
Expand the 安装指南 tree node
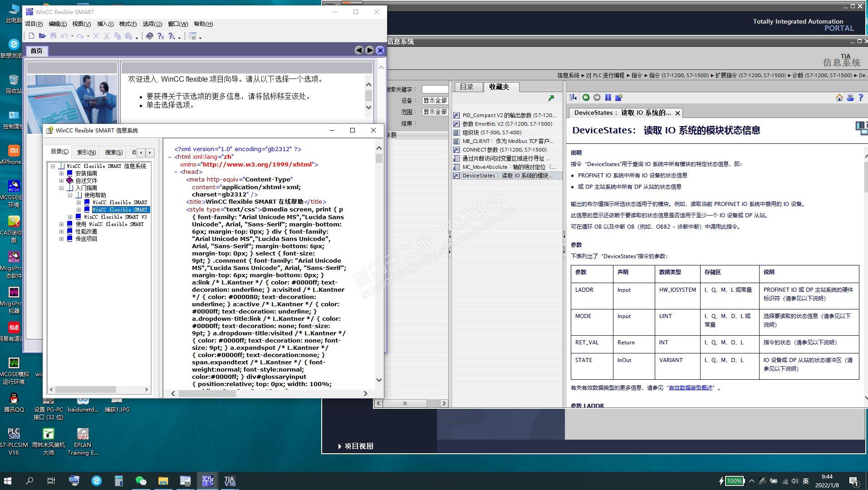click(x=62, y=173)
